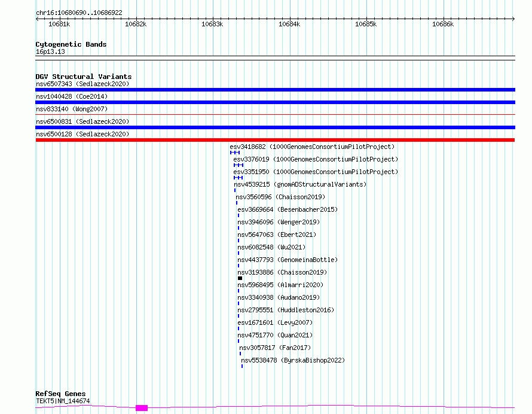Open the nsv6500128 (Sedlazeck2020) label

click(x=82, y=134)
